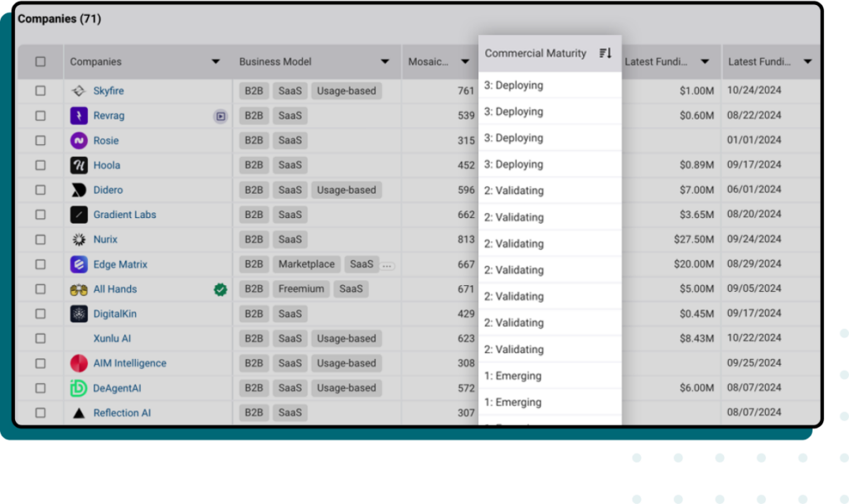Click the green verified badge beside All Hands
This screenshot has width=849, height=504.
(220, 289)
